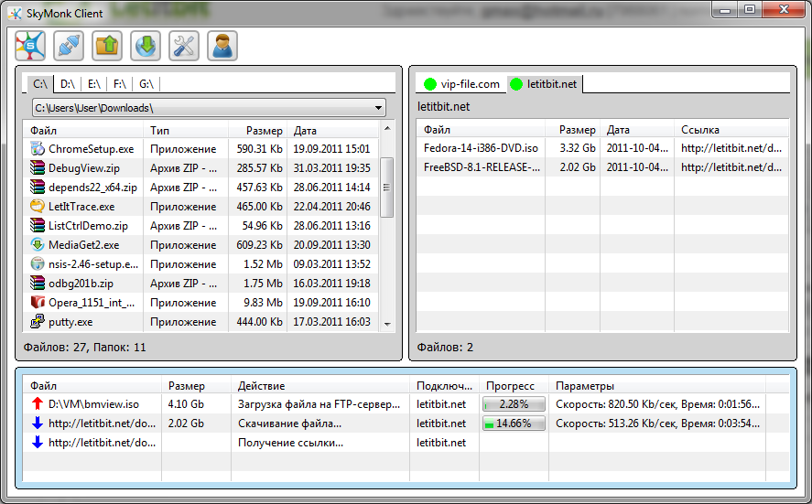Viewport: 812px width, 504px height.
Task: Click the ChromeSetup.exe file icon
Action: 38,148
